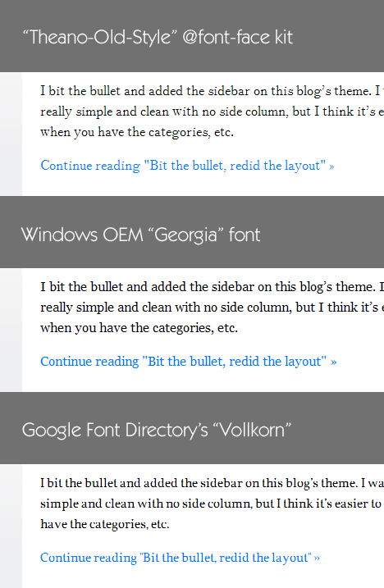Screen dimensions: 384x588
Task: Open Google Font Directory's "Vollkorn" heading
Action: pyautogui.click(x=157, y=430)
